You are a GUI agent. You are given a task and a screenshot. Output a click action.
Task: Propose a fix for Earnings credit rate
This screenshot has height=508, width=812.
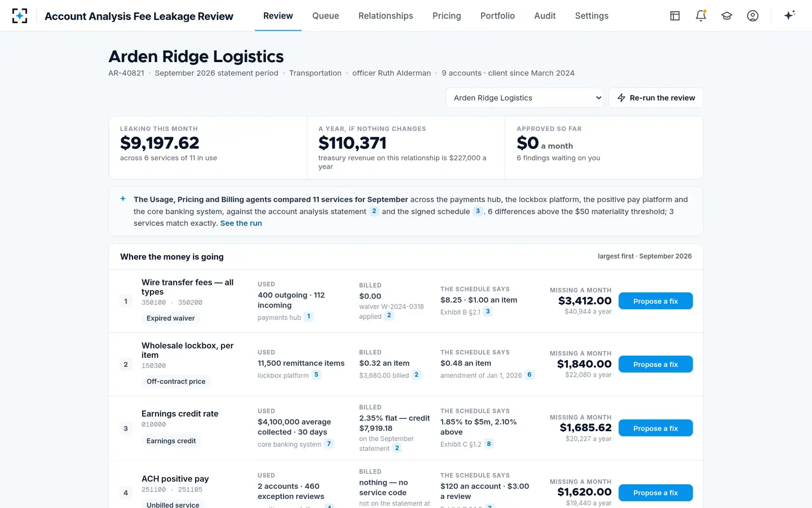pos(656,428)
